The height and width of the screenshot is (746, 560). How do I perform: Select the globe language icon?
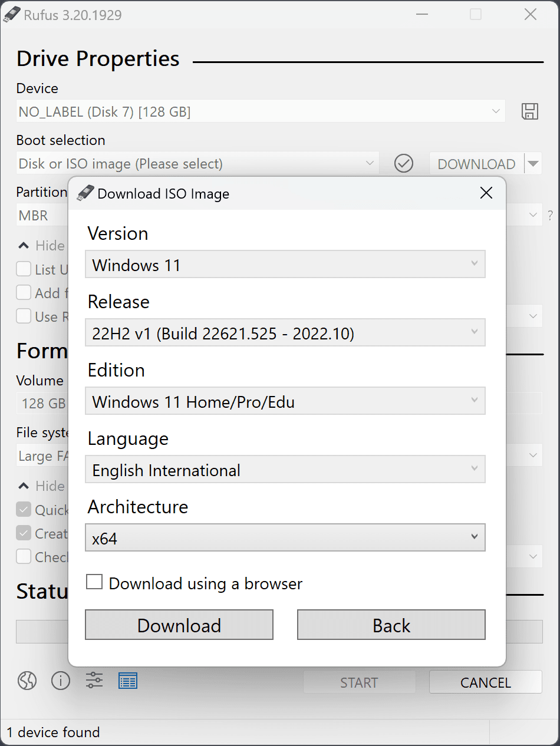click(x=27, y=681)
